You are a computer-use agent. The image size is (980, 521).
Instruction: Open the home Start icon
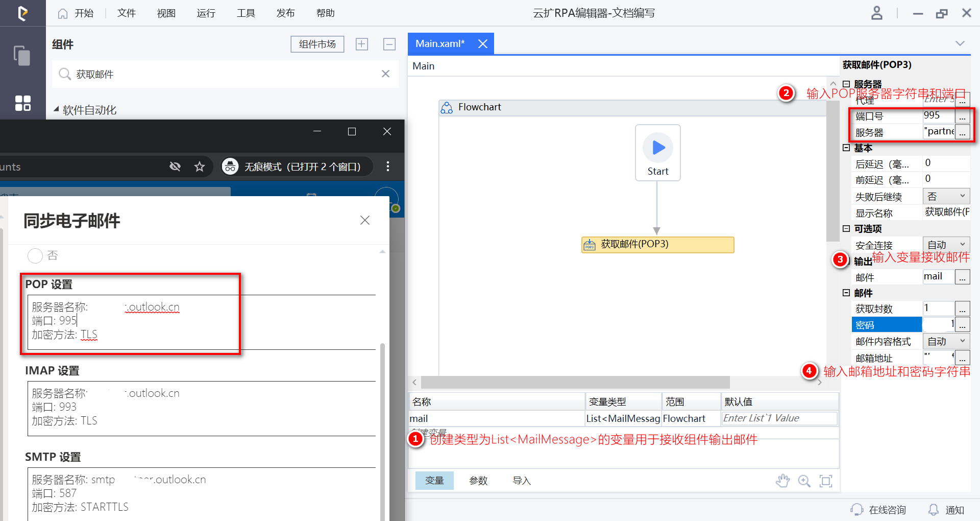coord(63,13)
